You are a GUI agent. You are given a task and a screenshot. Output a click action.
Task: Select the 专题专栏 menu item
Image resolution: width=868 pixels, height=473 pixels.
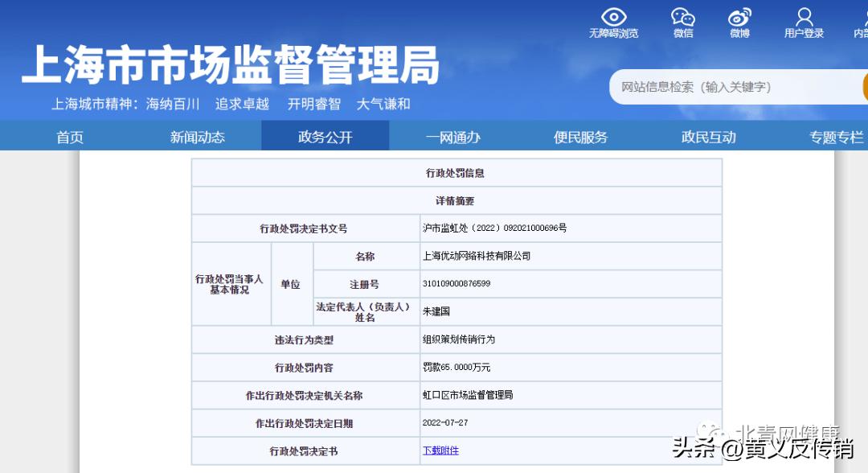pos(837,136)
